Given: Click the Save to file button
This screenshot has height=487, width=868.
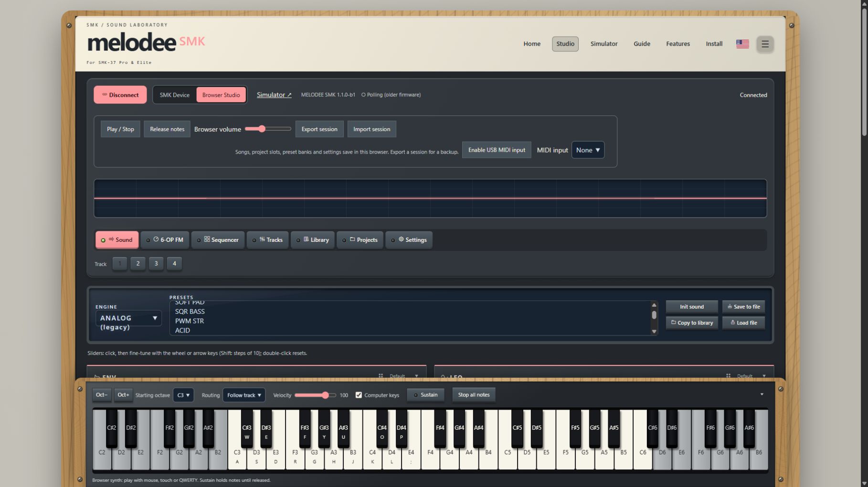Looking at the screenshot, I should pyautogui.click(x=743, y=307).
